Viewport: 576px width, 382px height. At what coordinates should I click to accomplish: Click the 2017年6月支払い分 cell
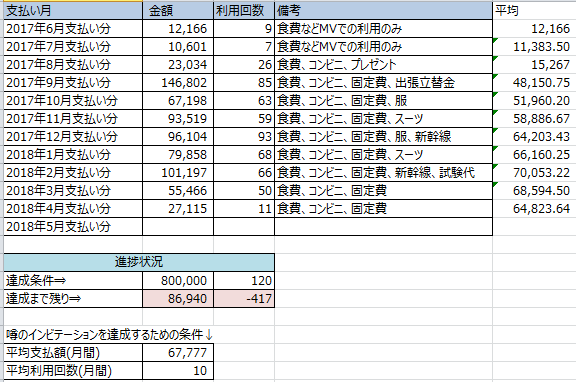pyautogui.click(x=73, y=29)
